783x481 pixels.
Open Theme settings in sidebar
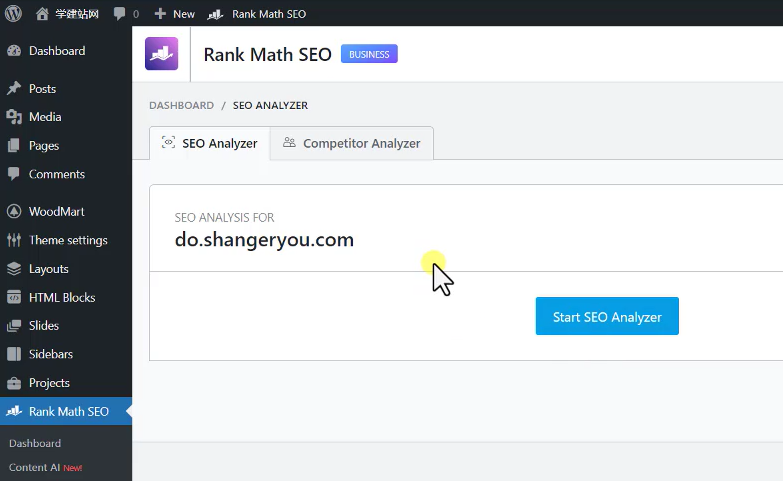pyautogui.click(x=67, y=240)
